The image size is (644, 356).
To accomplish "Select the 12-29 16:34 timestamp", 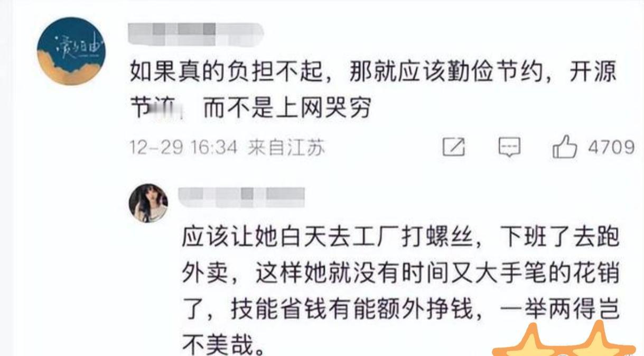I will [x=184, y=148].
